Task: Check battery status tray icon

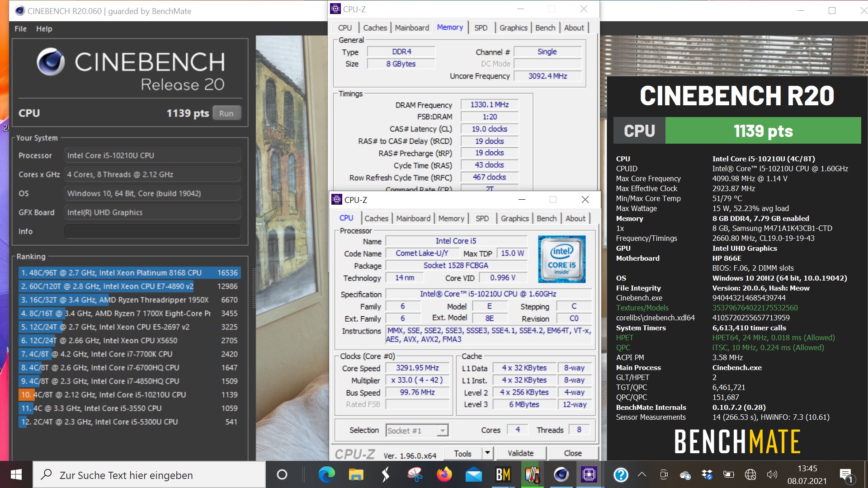Action: click(728, 474)
